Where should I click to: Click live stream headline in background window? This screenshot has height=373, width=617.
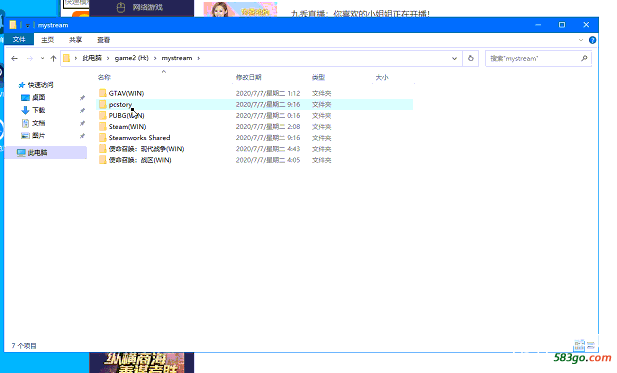(360, 13)
